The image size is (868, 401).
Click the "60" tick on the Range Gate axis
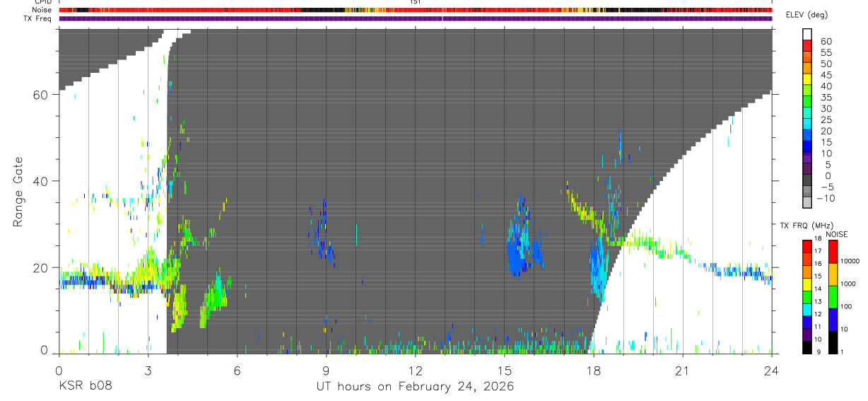pos(41,95)
